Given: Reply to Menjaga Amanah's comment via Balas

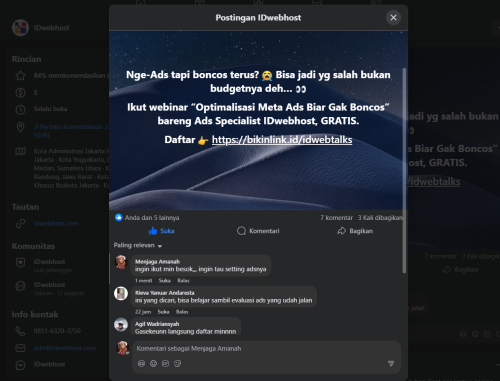Looking at the screenshot, I should click(x=183, y=280).
